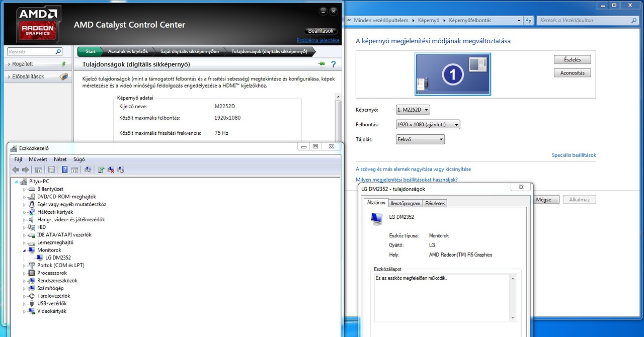Go back in Eszközkezelő toolbar
Image resolution: width=644 pixels, height=337 pixels.
pyautogui.click(x=16, y=170)
